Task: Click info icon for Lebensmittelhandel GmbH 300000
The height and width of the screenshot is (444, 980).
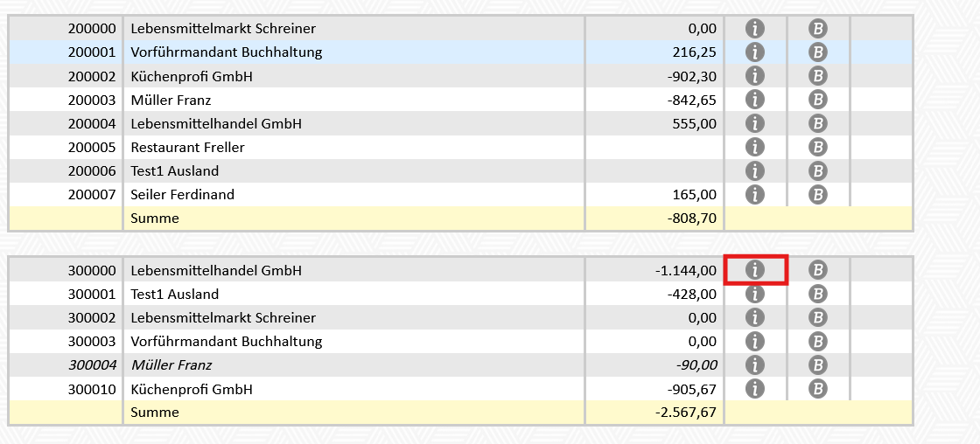Action: pyautogui.click(x=754, y=270)
